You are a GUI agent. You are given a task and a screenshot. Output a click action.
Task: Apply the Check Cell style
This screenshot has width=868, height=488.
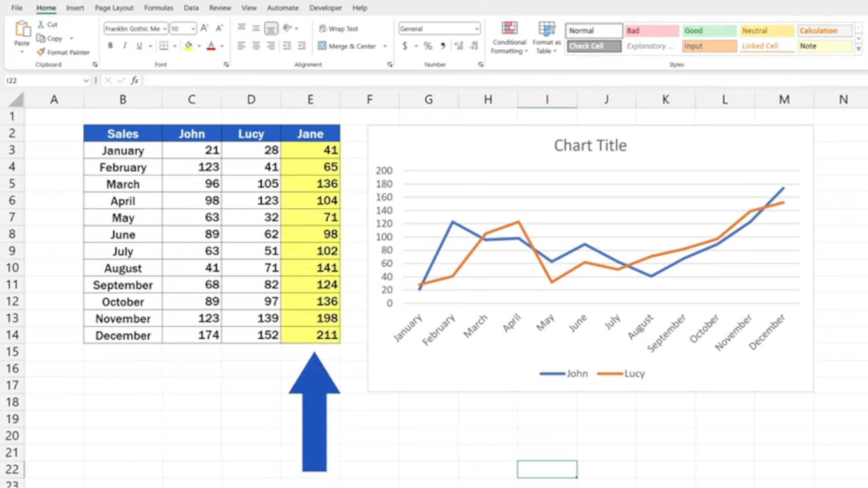pyautogui.click(x=593, y=46)
